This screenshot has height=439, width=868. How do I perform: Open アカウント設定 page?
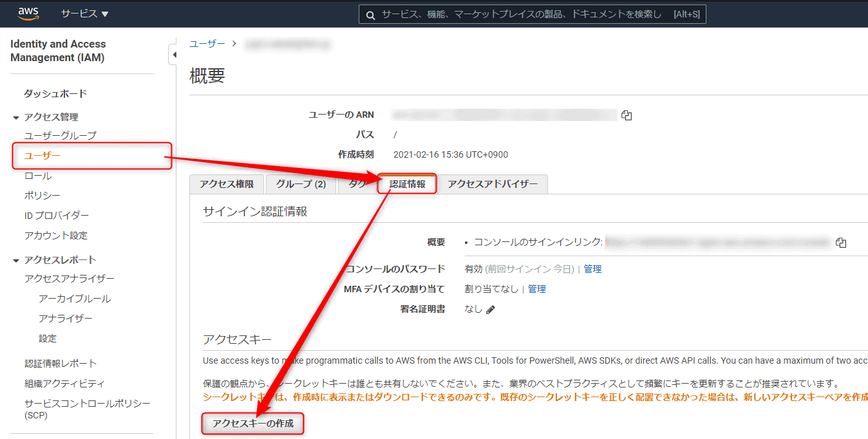pyautogui.click(x=56, y=236)
